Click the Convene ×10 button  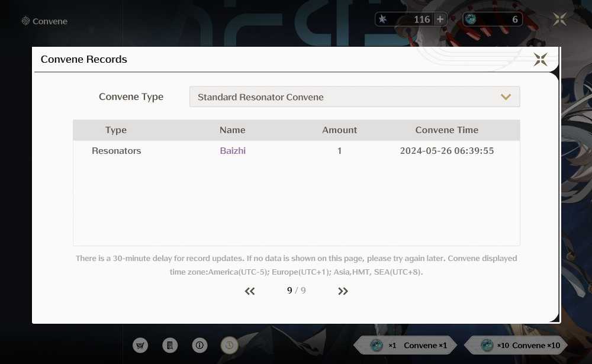click(516, 345)
